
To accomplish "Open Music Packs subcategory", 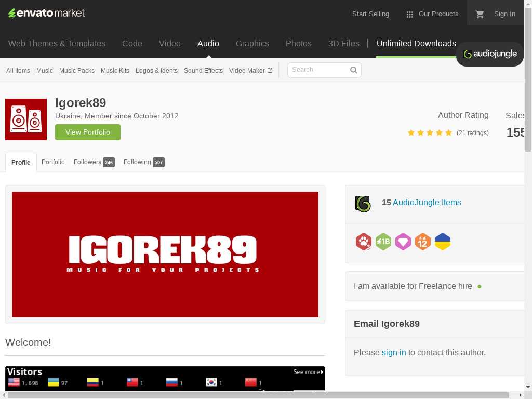I will tap(77, 71).
